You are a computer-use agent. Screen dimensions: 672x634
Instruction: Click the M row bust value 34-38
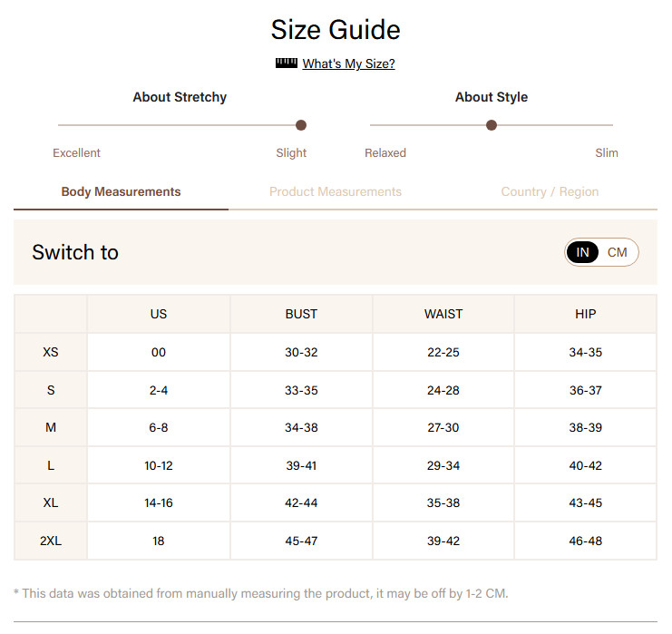[x=301, y=427]
